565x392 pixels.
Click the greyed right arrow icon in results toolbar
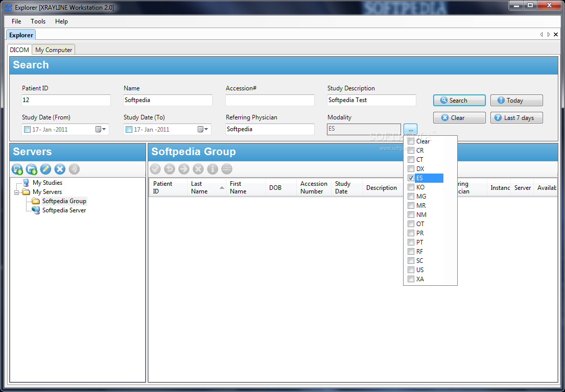(184, 169)
